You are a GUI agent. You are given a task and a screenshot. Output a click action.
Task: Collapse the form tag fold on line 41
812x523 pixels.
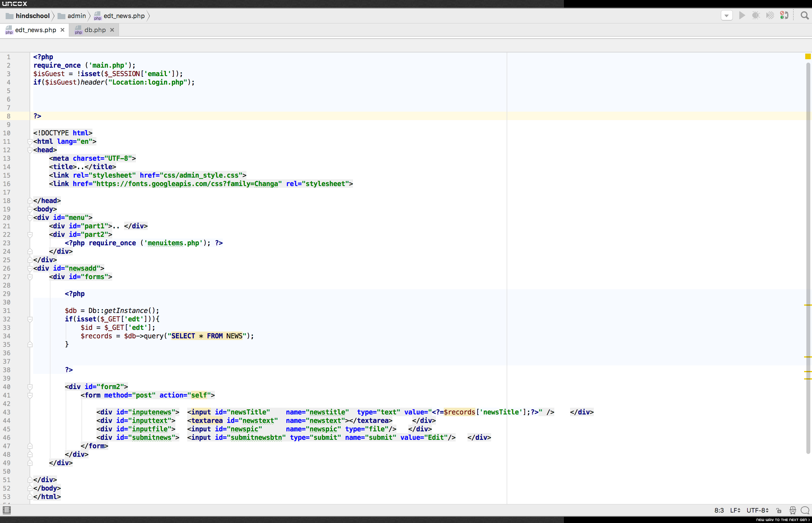coord(30,395)
